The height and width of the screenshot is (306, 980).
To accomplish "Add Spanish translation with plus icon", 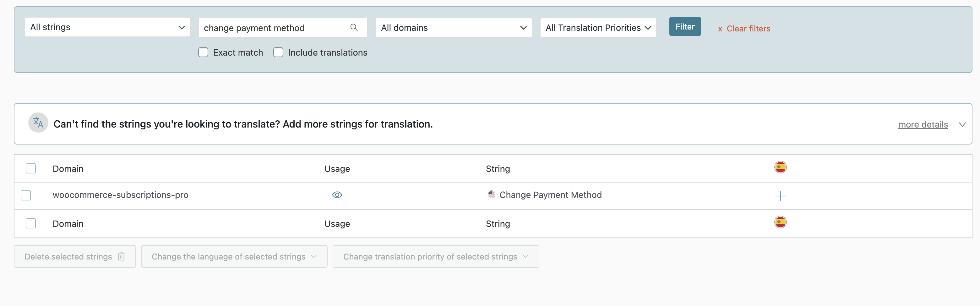I will click(x=780, y=196).
